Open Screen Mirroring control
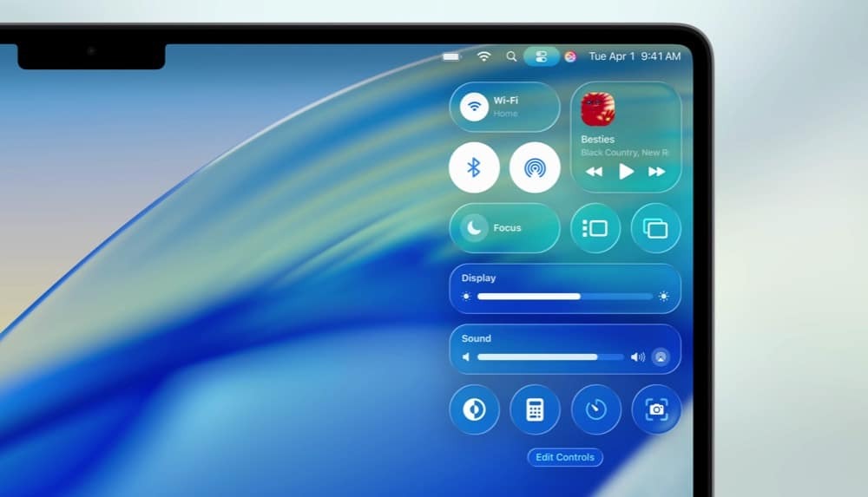Viewport: 868px width, 497px height. 655,228
